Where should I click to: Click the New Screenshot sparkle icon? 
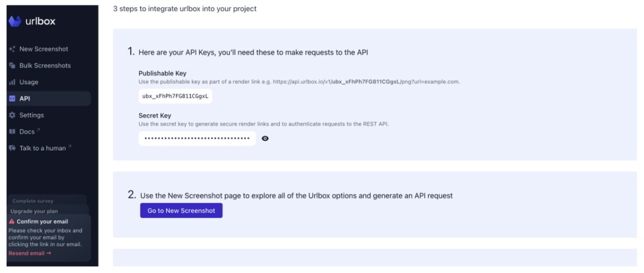[x=12, y=49]
